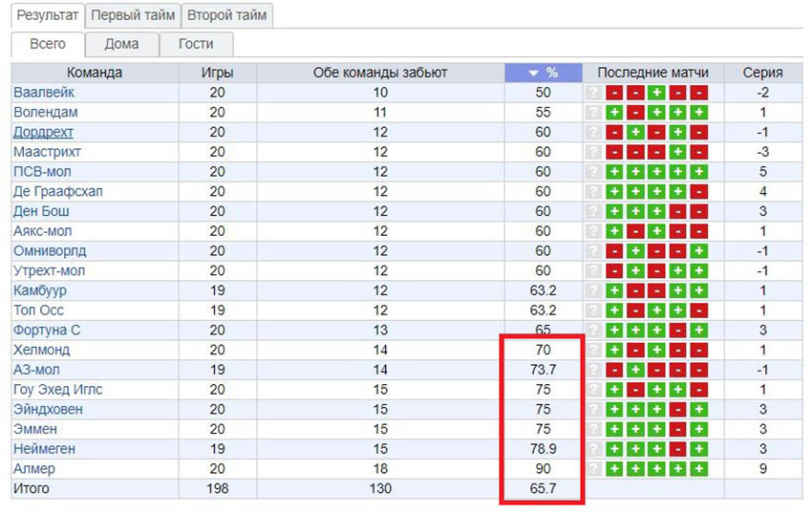Open team link Алмер
812x514 pixels.
pyautogui.click(x=34, y=468)
